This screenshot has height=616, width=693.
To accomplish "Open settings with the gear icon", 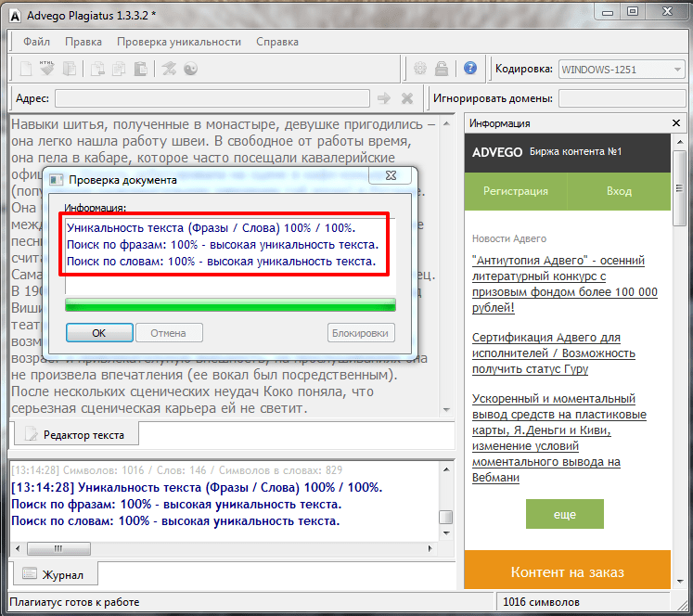I will (420, 69).
